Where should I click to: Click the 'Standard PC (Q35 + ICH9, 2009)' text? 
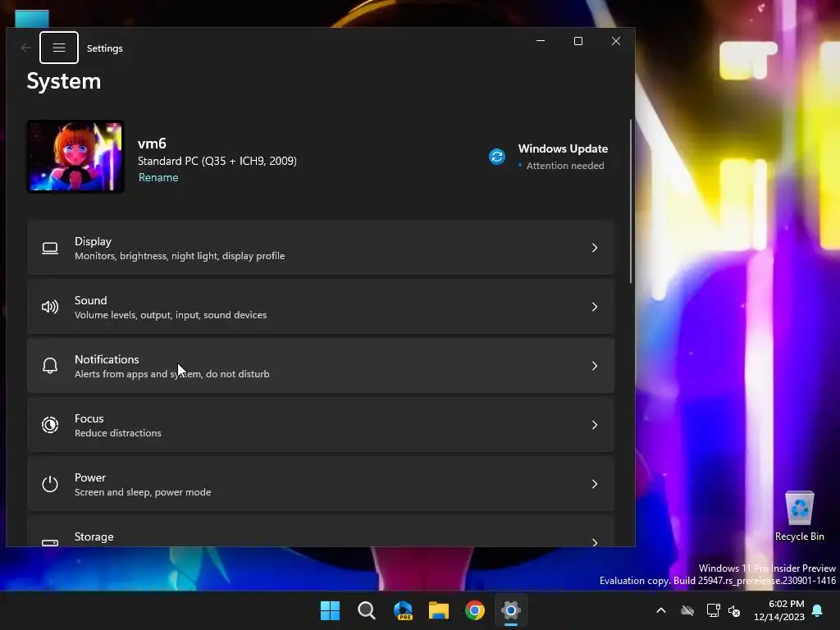pos(217,161)
